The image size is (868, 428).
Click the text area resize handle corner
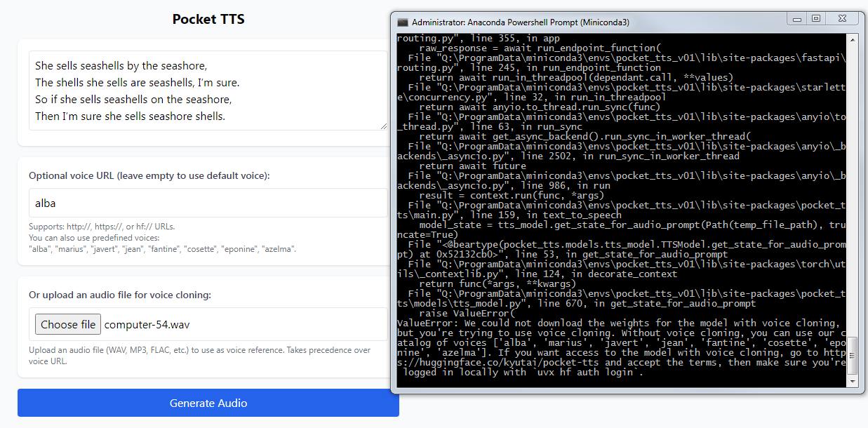click(383, 126)
